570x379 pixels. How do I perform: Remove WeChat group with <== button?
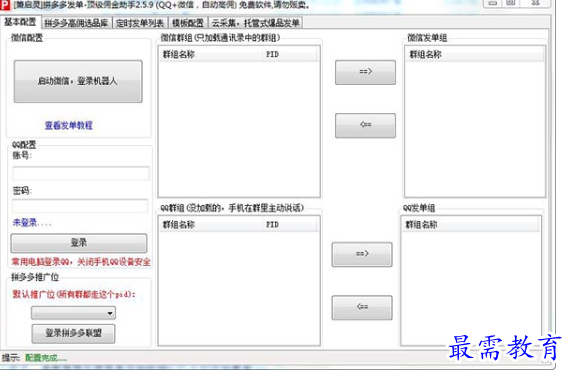(365, 125)
